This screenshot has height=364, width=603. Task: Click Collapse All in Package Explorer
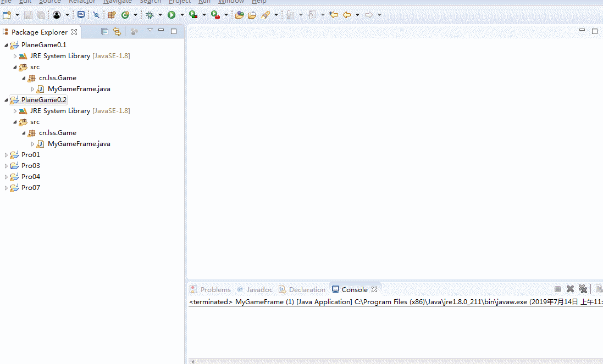104,31
